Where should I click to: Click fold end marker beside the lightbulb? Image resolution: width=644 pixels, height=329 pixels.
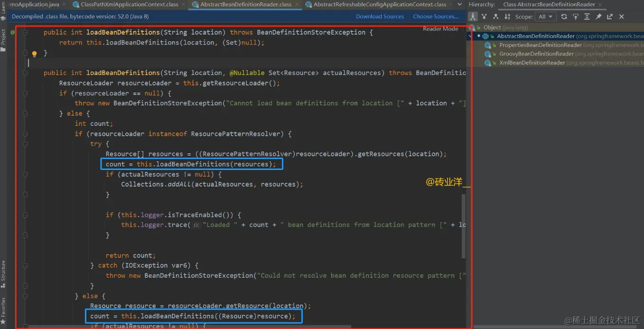click(x=25, y=53)
